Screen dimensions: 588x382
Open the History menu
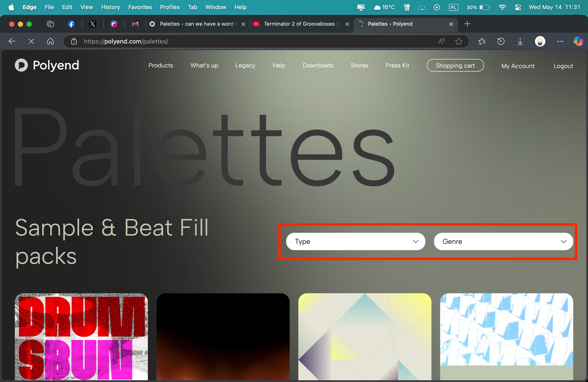[111, 7]
